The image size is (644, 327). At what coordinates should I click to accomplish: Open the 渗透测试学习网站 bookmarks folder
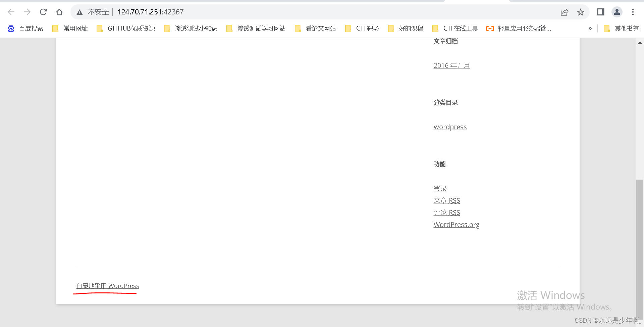(x=256, y=29)
